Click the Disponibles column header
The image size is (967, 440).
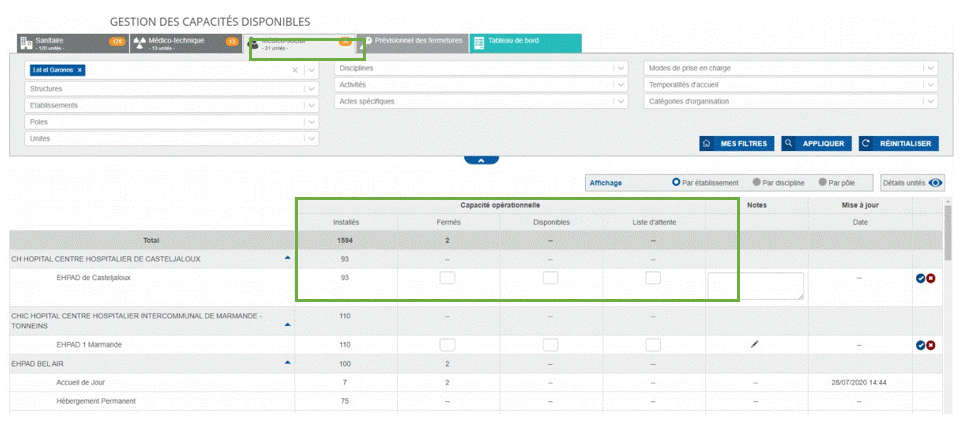(551, 222)
